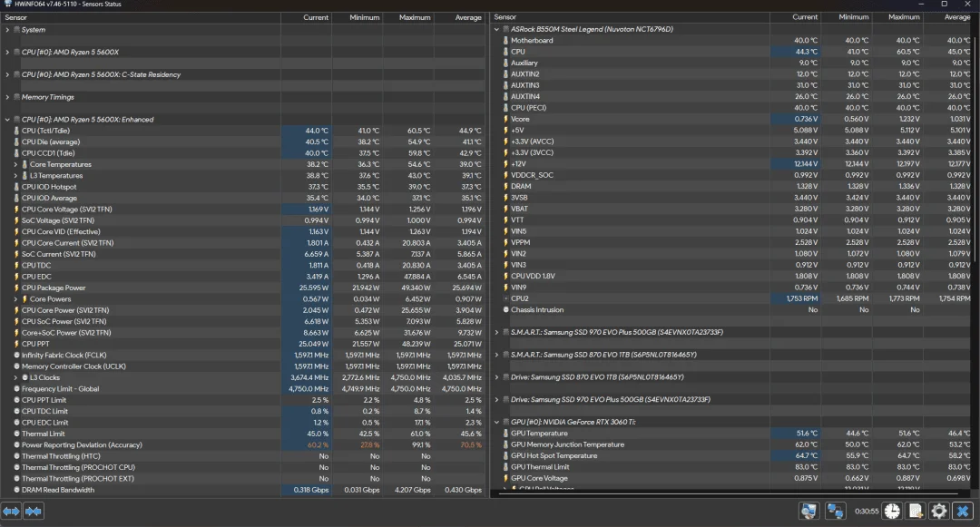
Task: Select the CPU Core Voltage (SVI2 TFN) row
Action: 243,210
